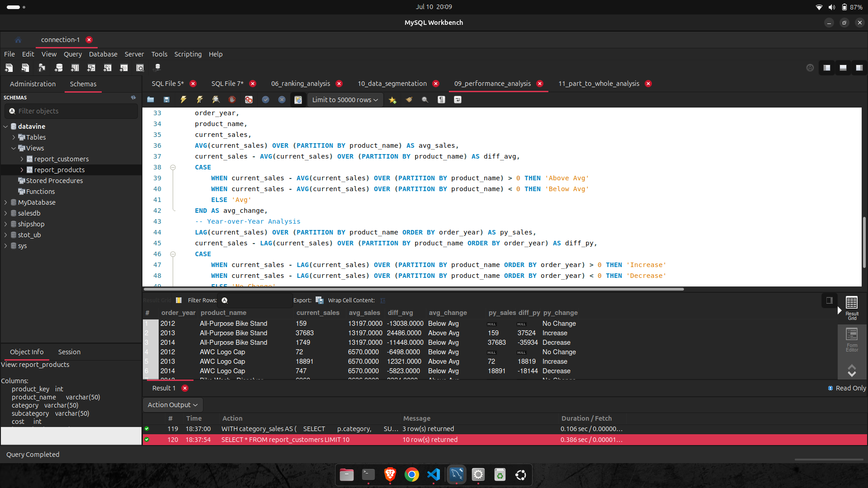Toggle auto-commit mode
The image size is (868, 488).
(x=298, y=100)
